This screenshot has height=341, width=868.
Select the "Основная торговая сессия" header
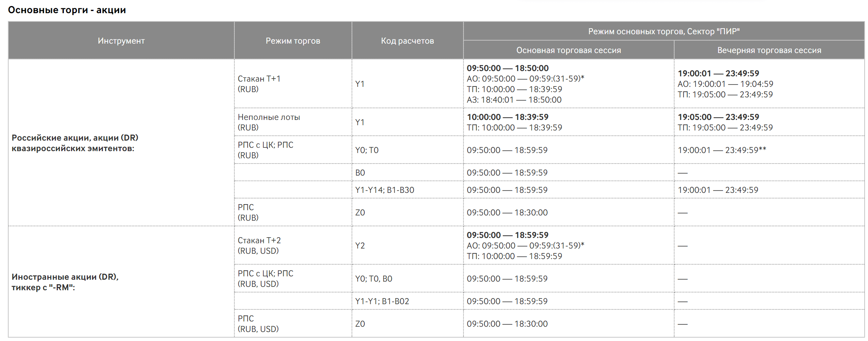[x=568, y=50]
